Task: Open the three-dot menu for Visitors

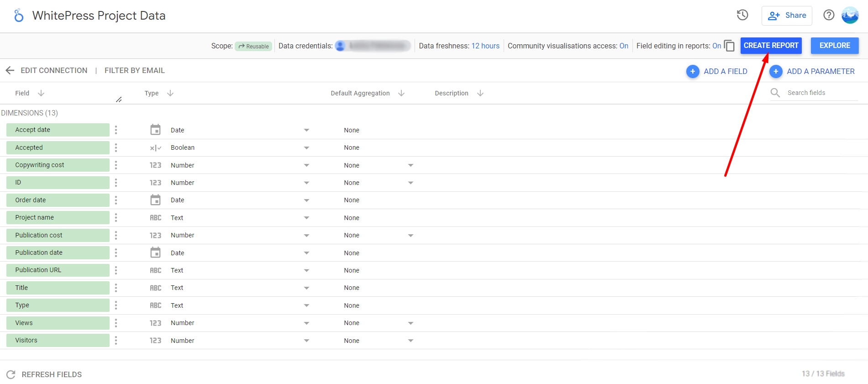Action: (x=116, y=340)
